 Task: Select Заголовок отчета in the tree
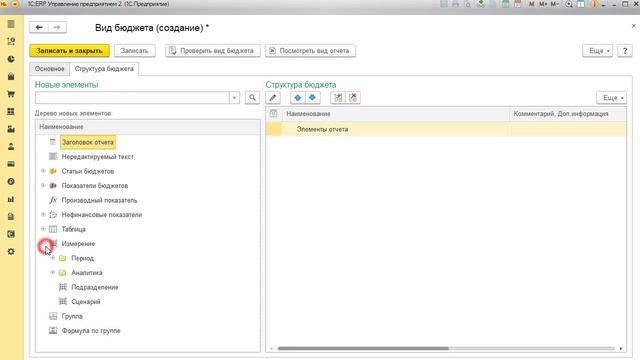click(88, 142)
